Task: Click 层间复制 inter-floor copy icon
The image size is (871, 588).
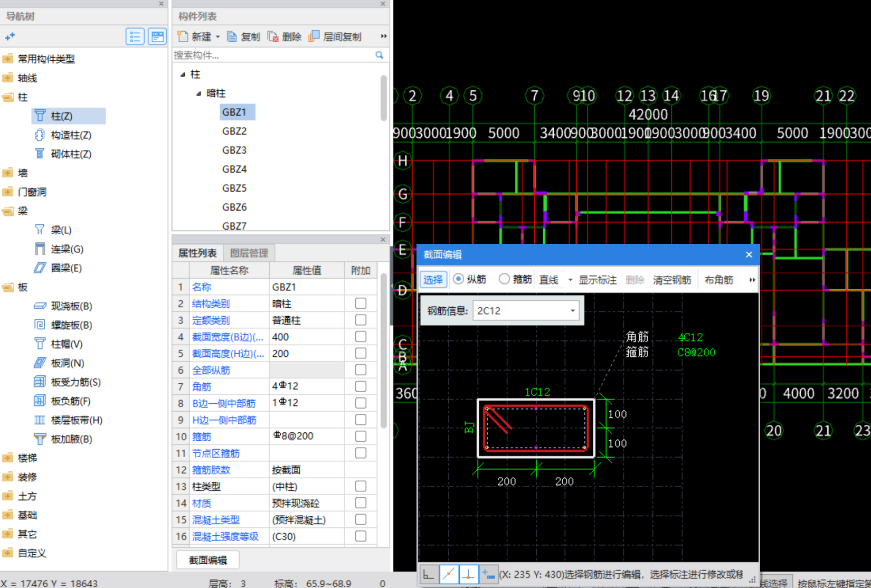Action: coord(314,36)
